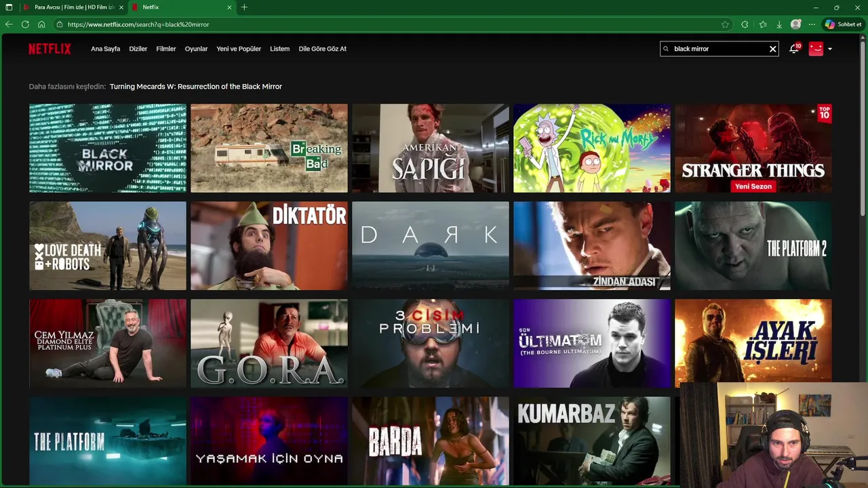Screen dimensions: 868x488
Task: Open Barda title card
Action: (431, 441)
